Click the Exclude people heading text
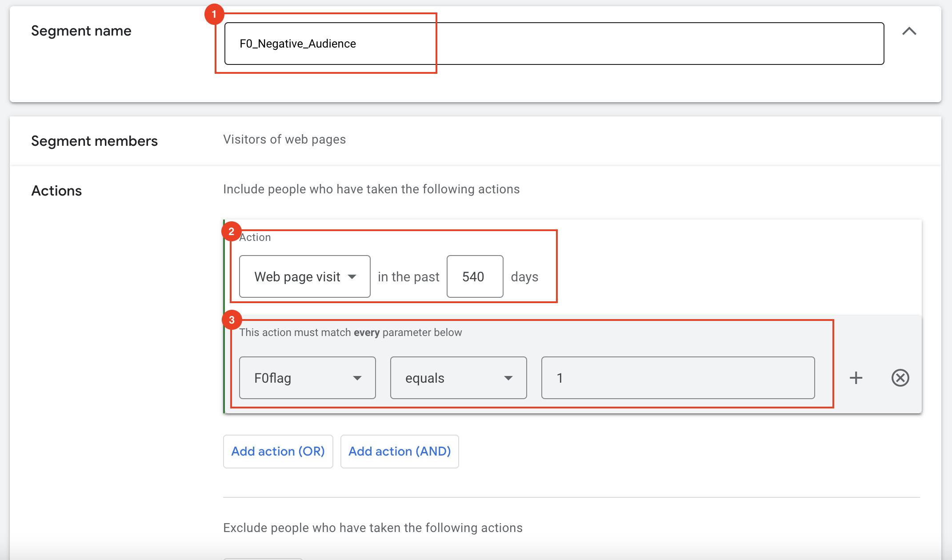Viewport: 952px width, 560px height. [x=372, y=528]
